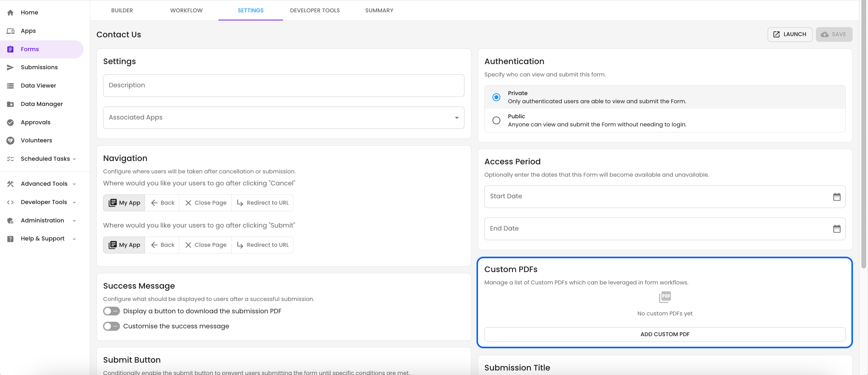The width and height of the screenshot is (868, 375).
Task: Expand the Scheduled Tasks menu
Action: point(45,159)
